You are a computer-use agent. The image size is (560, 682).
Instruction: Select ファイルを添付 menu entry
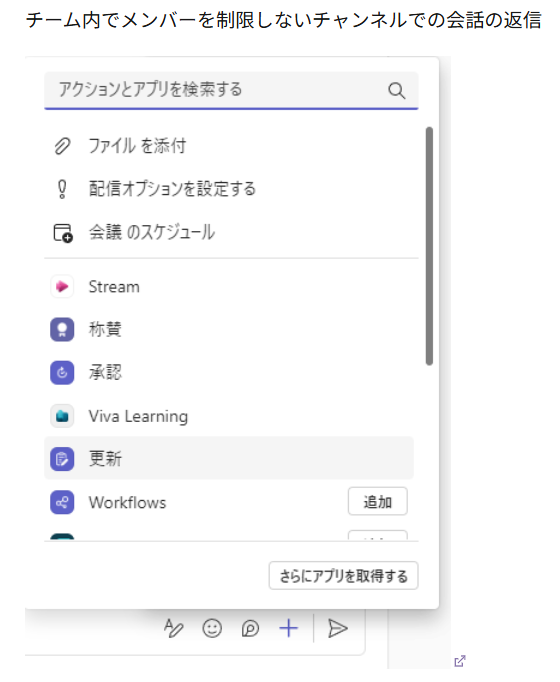pyautogui.click(x=137, y=146)
